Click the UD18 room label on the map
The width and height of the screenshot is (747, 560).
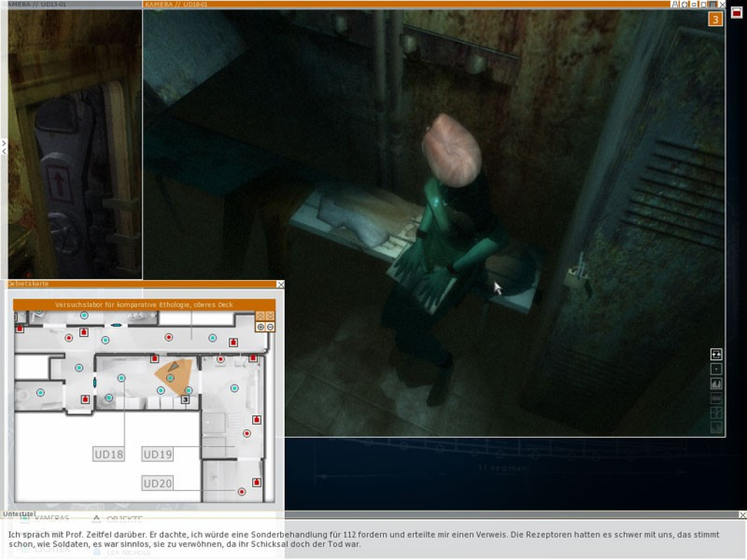[x=109, y=454]
